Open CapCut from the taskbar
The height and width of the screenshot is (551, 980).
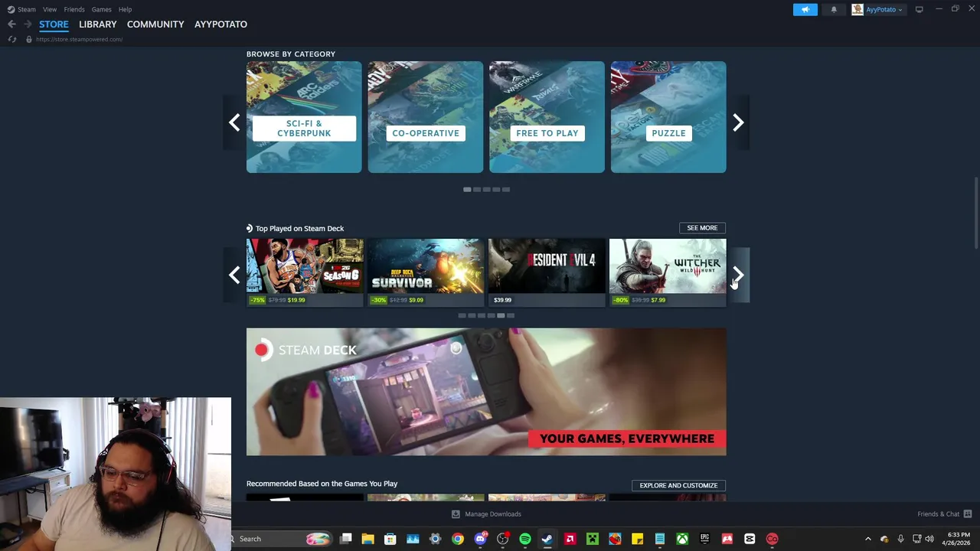coord(750,539)
